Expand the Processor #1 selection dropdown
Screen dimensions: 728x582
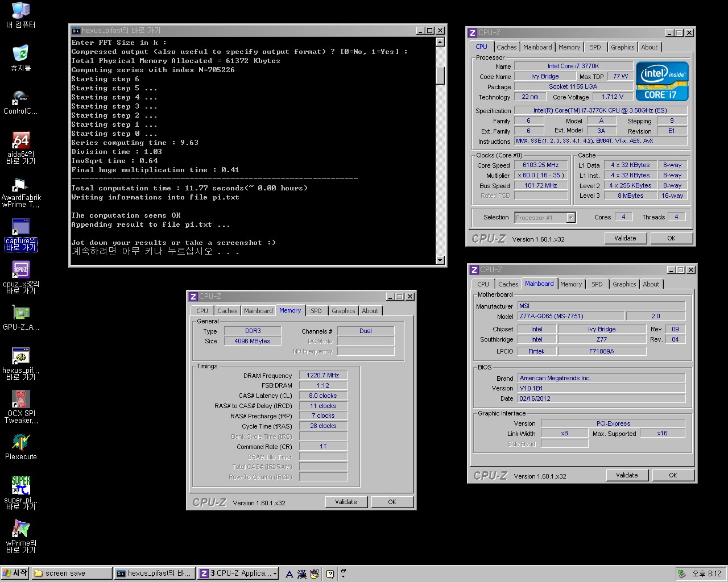(570, 218)
